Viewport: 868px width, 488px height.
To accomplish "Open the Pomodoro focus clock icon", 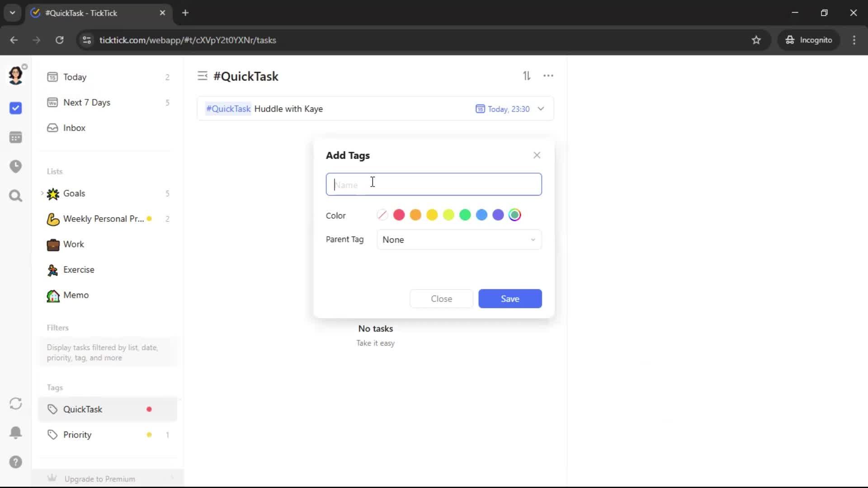I will (x=16, y=166).
